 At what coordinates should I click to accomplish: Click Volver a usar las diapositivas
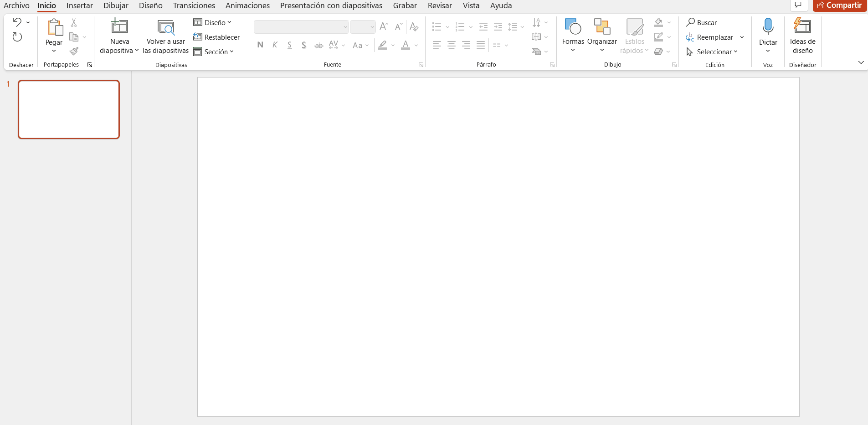click(x=166, y=36)
